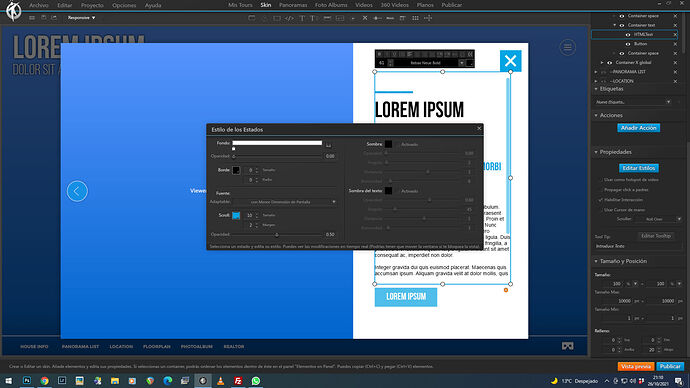The height and width of the screenshot is (388, 690).
Task: Open Photoshop from the Windows taskbar
Action: click(26, 381)
